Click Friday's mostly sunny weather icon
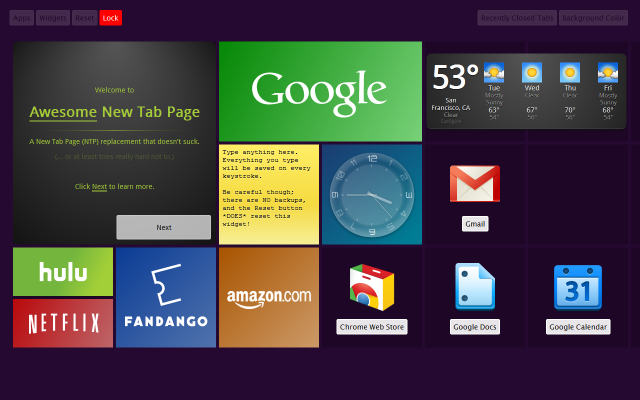This screenshot has height=400, width=640. 608,73
